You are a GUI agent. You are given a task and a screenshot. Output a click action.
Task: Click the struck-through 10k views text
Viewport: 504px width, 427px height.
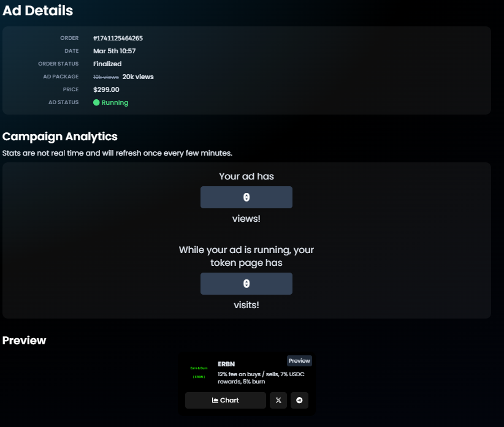click(x=106, y=77)
